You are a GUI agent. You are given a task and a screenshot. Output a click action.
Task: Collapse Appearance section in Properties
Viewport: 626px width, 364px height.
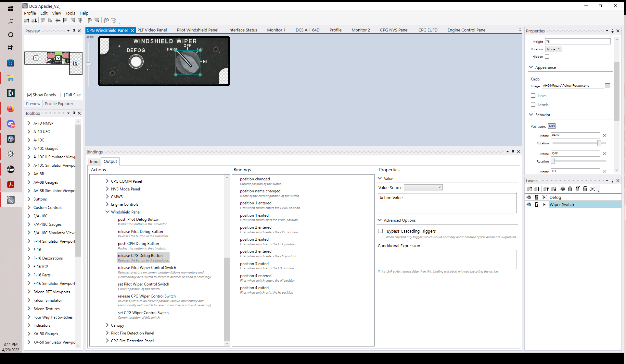[x=531, y=67]
